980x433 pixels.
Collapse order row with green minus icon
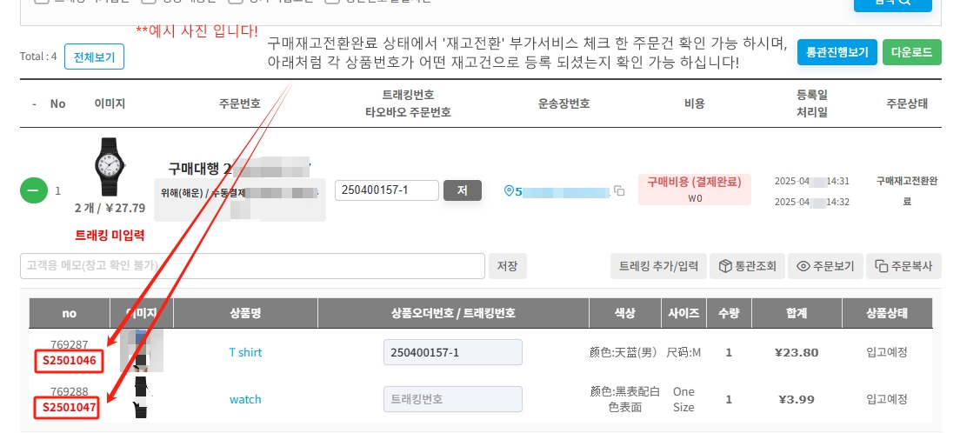(x=33, y=190)
